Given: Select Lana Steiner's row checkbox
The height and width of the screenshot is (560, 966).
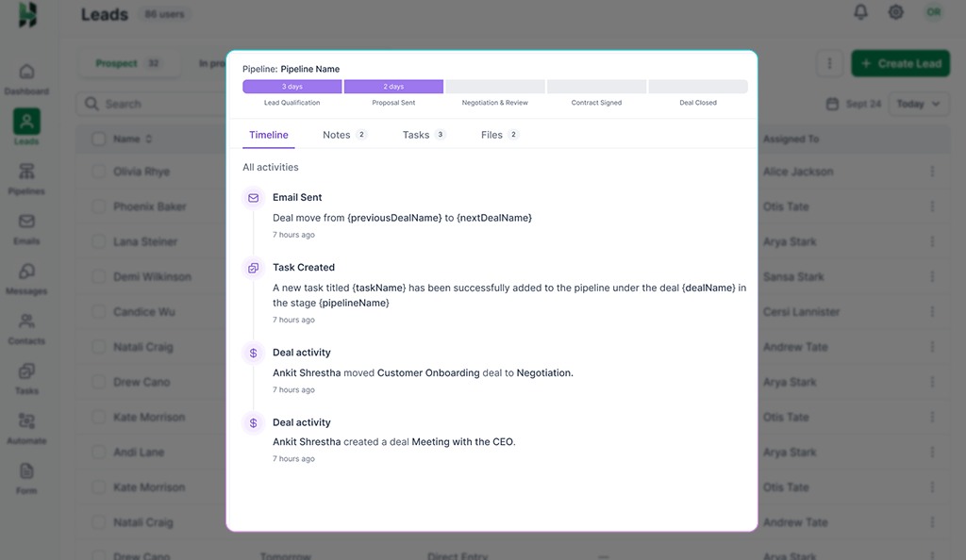Looking at the screenshot, I should point(99,241).
